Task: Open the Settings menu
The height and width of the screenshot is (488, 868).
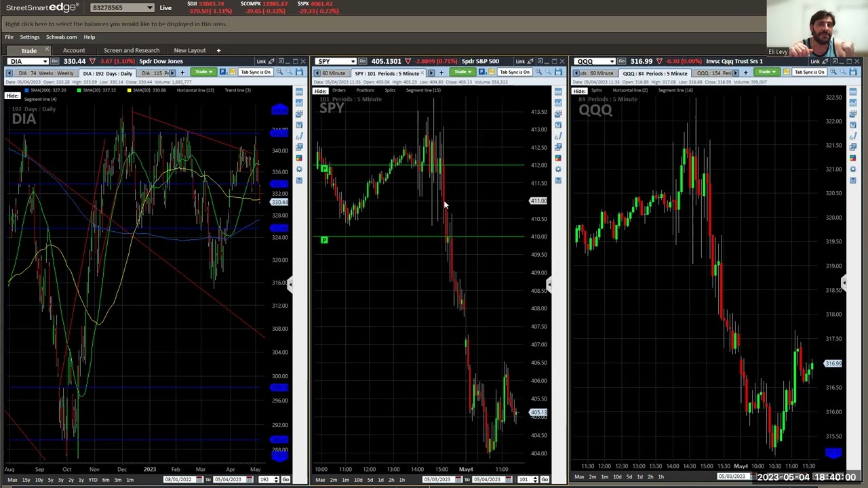Action: pyautogui.click(x=29, y=37)
